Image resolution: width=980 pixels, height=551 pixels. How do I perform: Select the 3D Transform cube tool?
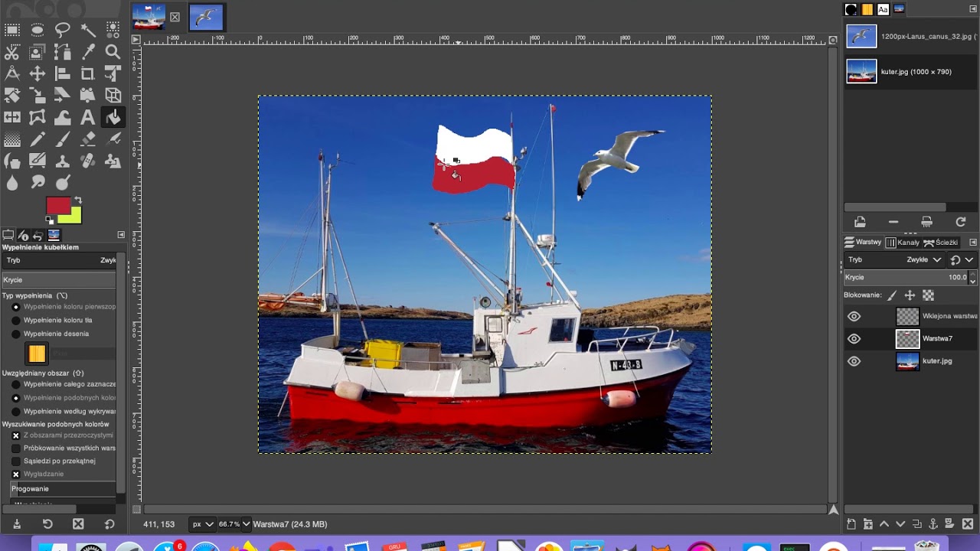pos(113,96)
